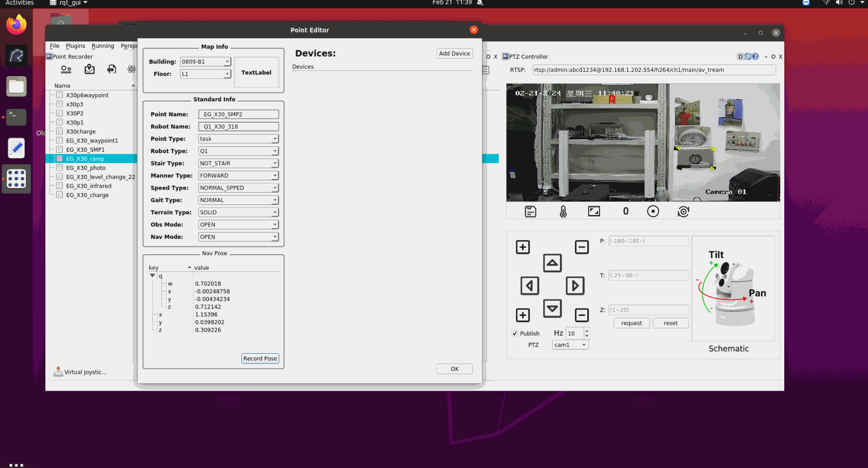
Task: Open the Building combo box
Action: [205, 62]
